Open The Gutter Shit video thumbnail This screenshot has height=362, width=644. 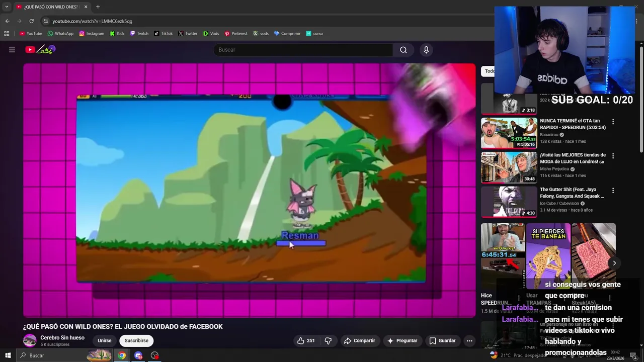(x=509, y=202)
